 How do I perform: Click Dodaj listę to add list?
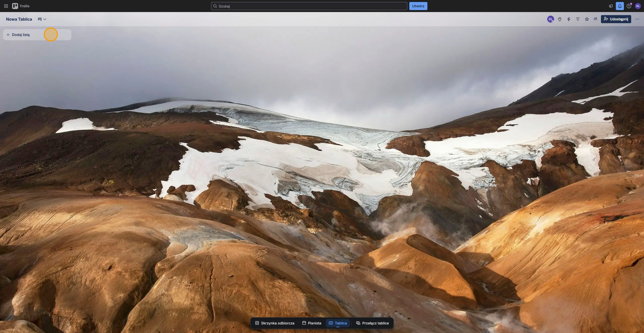click(37, 35)
